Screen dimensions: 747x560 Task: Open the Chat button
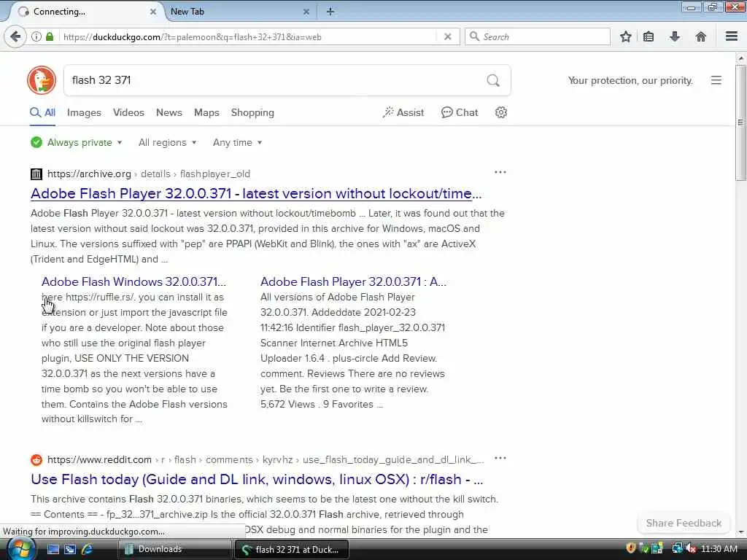click(x=460, y=113)
